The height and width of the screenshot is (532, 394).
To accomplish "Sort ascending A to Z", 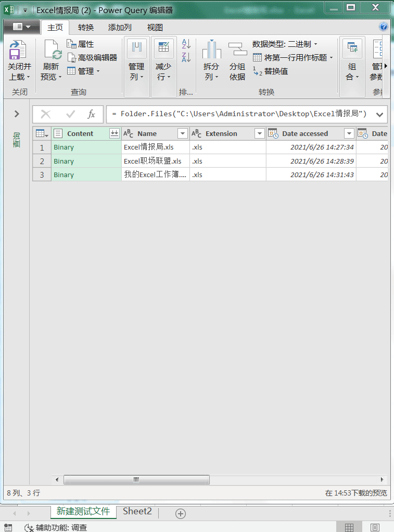I will pyautogui.click(x=186, y=44).
